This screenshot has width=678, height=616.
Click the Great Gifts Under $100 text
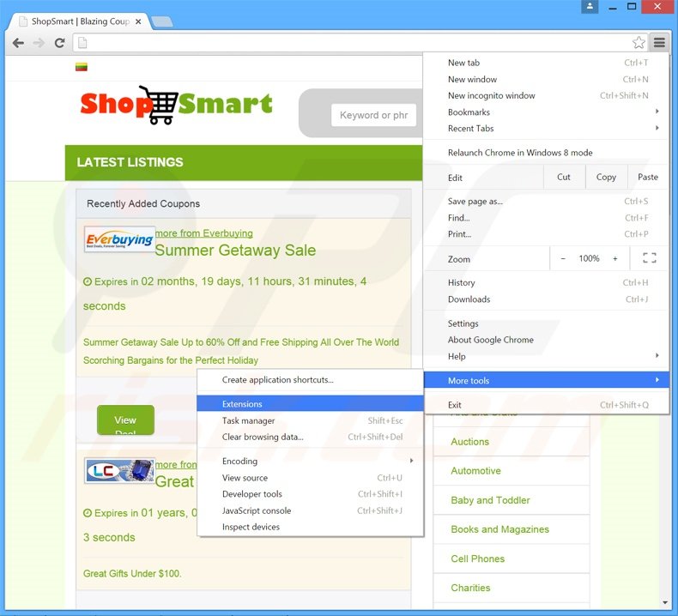click(x=132, y=574)
